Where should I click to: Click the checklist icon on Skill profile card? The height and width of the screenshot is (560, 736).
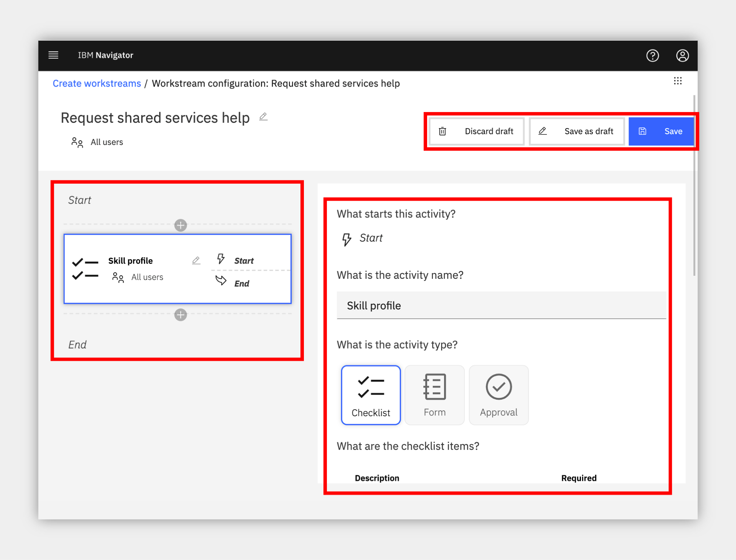(x=85, y=269)
